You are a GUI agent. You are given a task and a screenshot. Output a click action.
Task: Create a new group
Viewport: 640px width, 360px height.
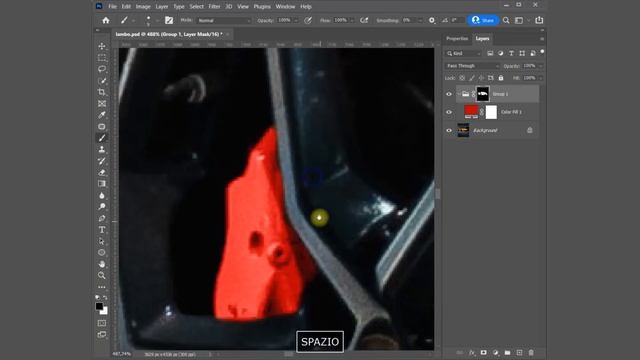tap(507, 352)
